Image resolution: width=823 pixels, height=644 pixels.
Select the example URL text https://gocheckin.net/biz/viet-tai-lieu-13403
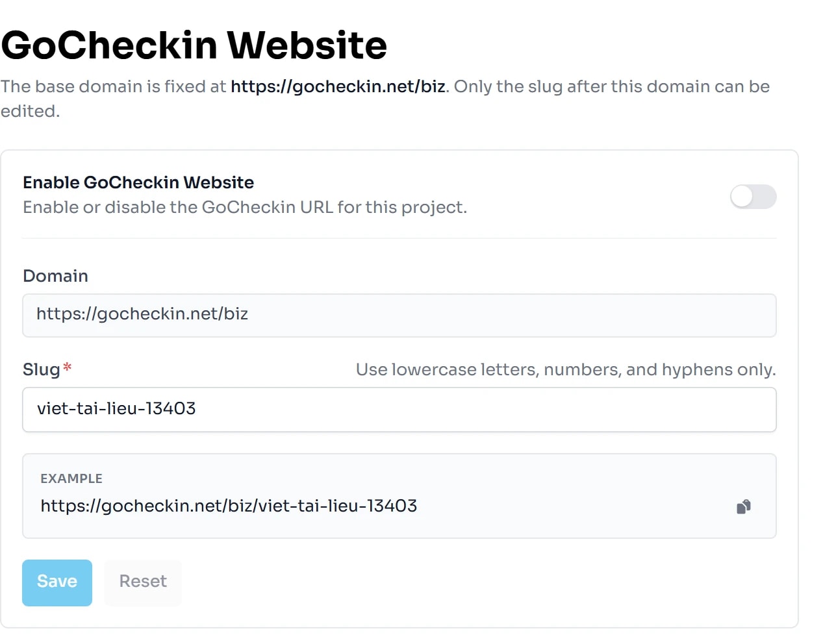[229, 506]
